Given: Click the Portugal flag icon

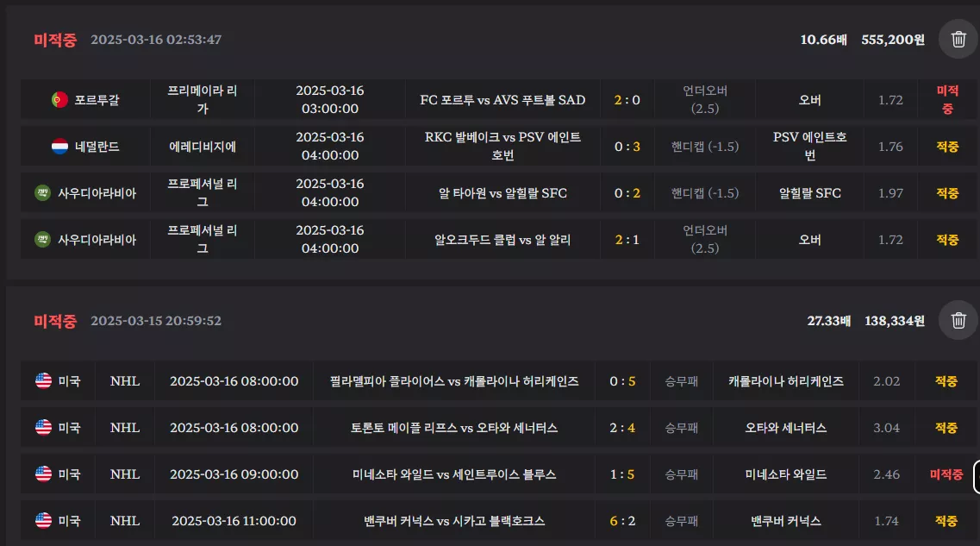Looking at the screenshot, I should [59, 99].
